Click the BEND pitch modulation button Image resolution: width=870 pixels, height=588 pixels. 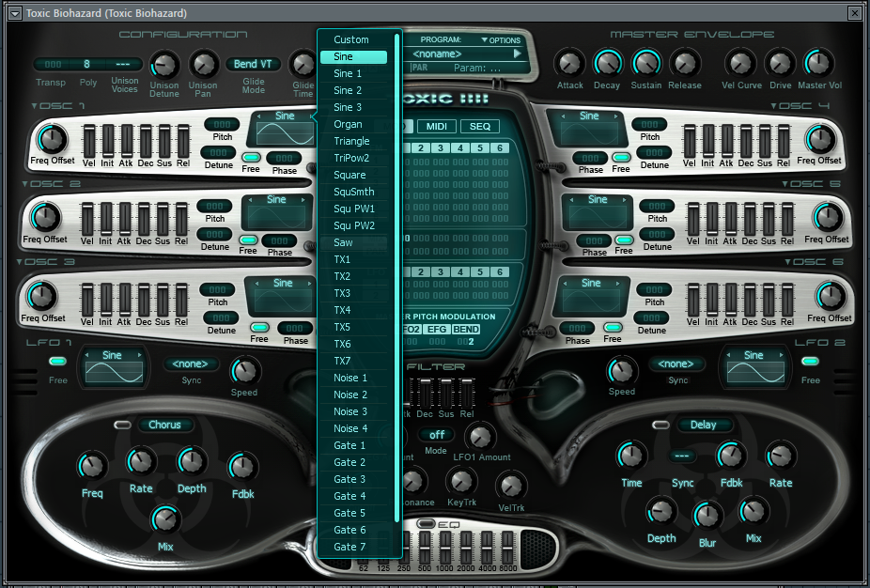click(466, 329)
